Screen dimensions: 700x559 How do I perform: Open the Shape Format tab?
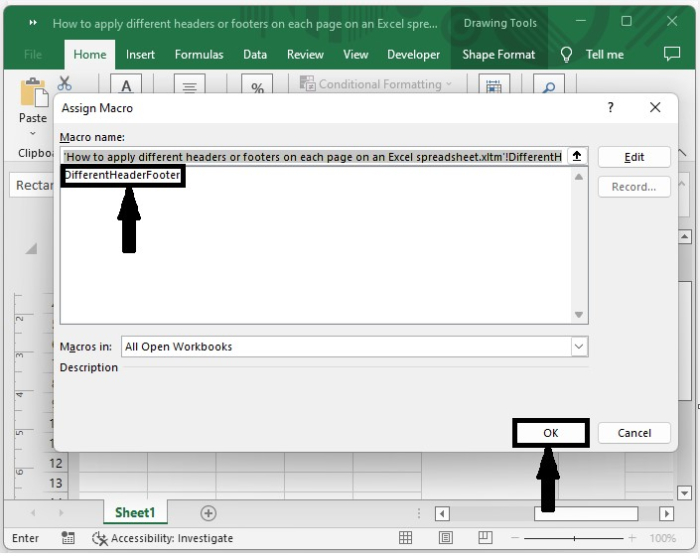[499, 54]
